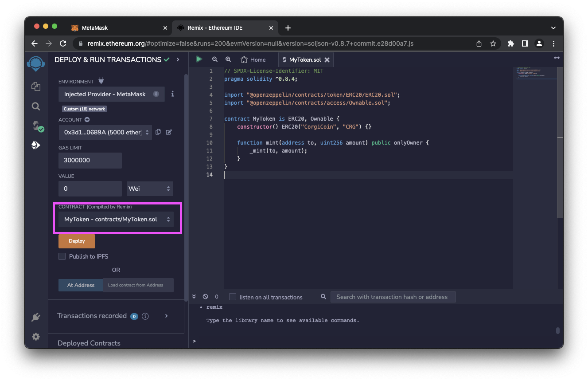Click the At Address button
The width and height of the screenshot is (588, 381).
(81, 285)
